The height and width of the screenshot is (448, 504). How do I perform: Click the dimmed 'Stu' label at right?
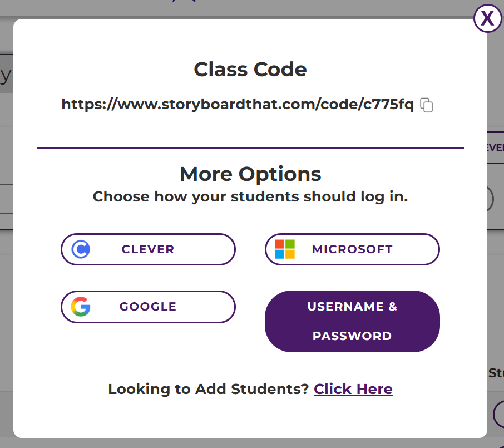pos(496,373)
